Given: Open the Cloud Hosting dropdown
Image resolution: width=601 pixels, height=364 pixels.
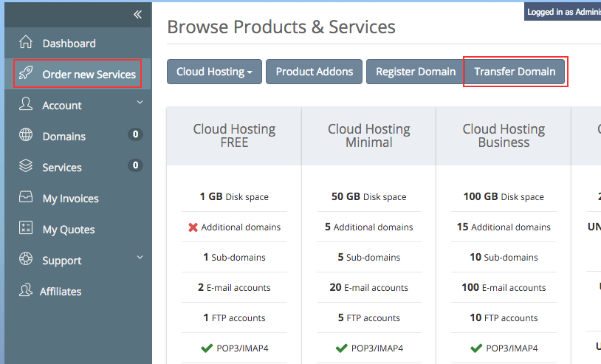Looking at the screenshot, I should coord(214,72).
